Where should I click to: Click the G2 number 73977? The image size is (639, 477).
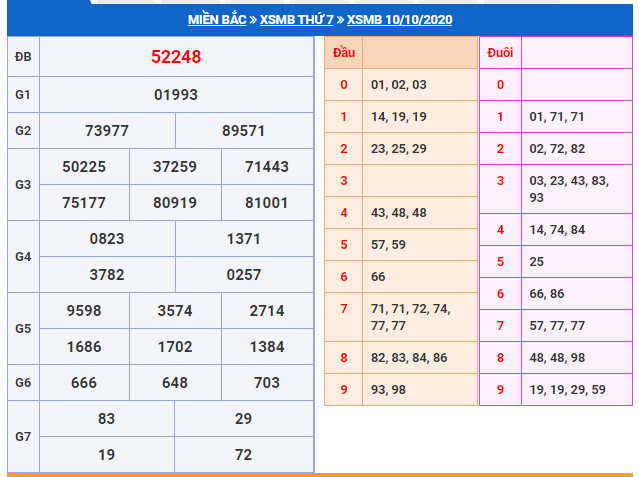click(107, 131)
